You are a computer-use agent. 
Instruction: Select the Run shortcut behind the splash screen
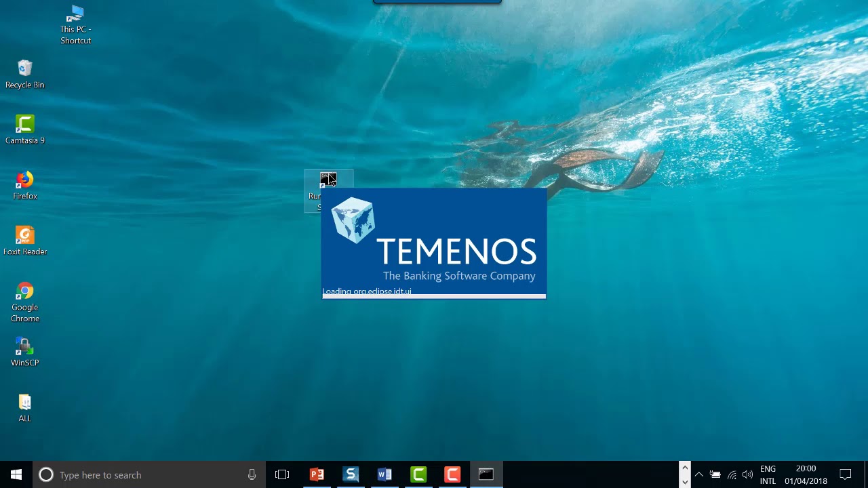tap(328, 181)
